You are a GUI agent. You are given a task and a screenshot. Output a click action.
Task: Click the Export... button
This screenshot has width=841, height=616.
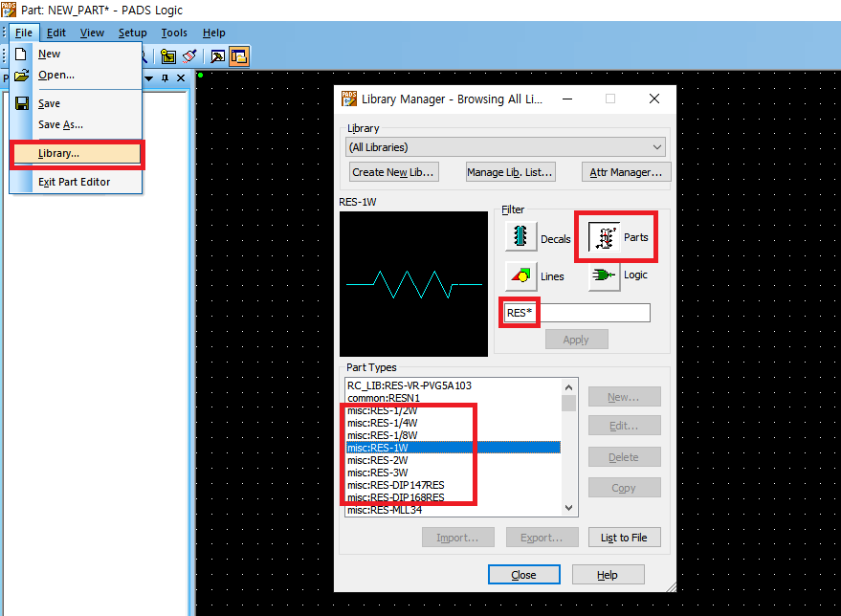tap(542, 538)
